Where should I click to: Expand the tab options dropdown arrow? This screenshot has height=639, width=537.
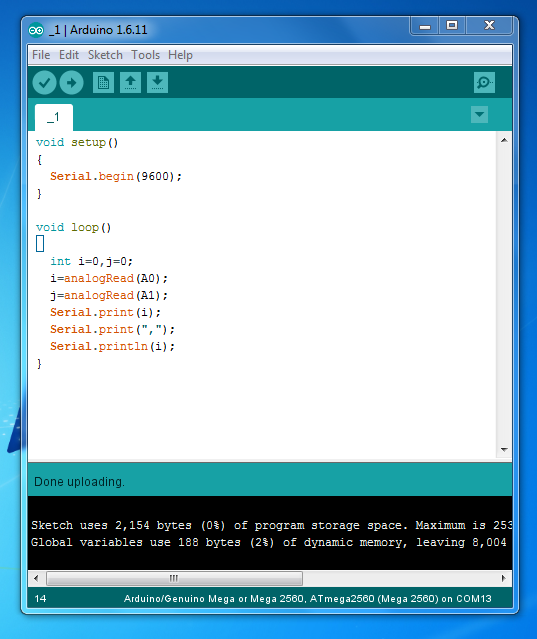480,115
